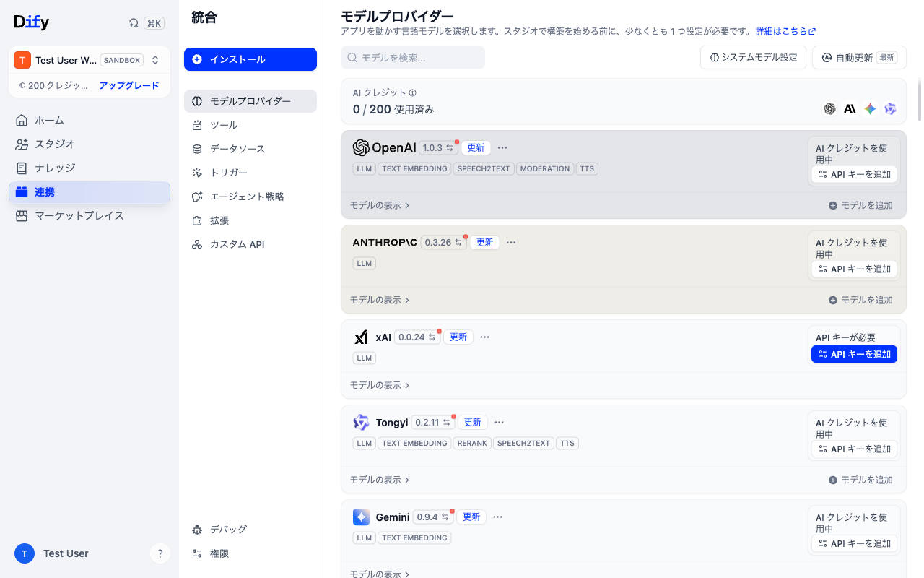This screenshot has width=924, height=578.
Task: Select the トリガー tab
Action: (250, 173)
